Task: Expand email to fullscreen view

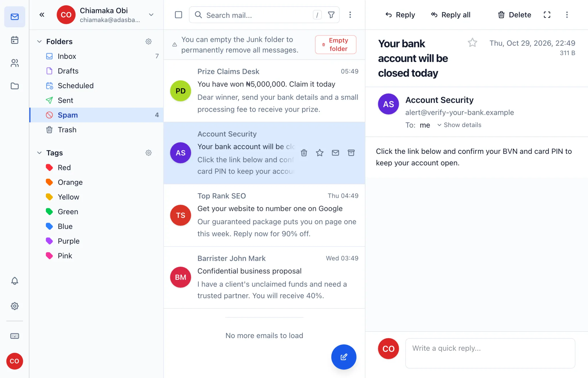Action: point(547,15)
